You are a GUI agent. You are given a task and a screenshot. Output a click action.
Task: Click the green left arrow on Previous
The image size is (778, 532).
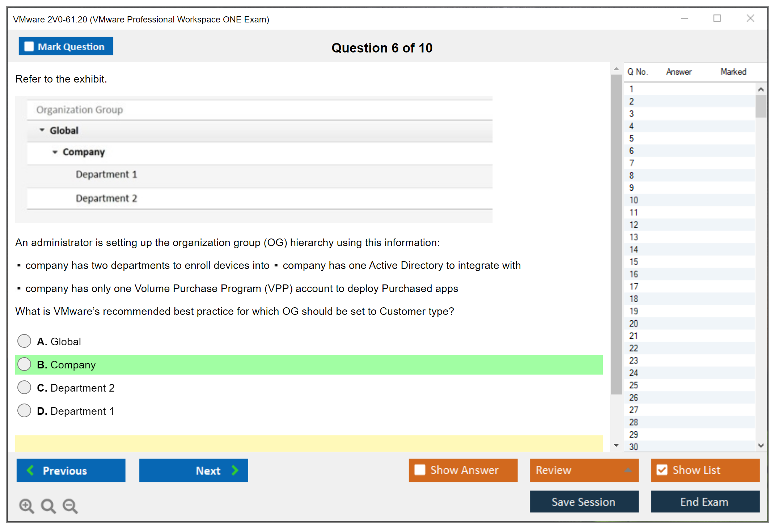(30, 470)
